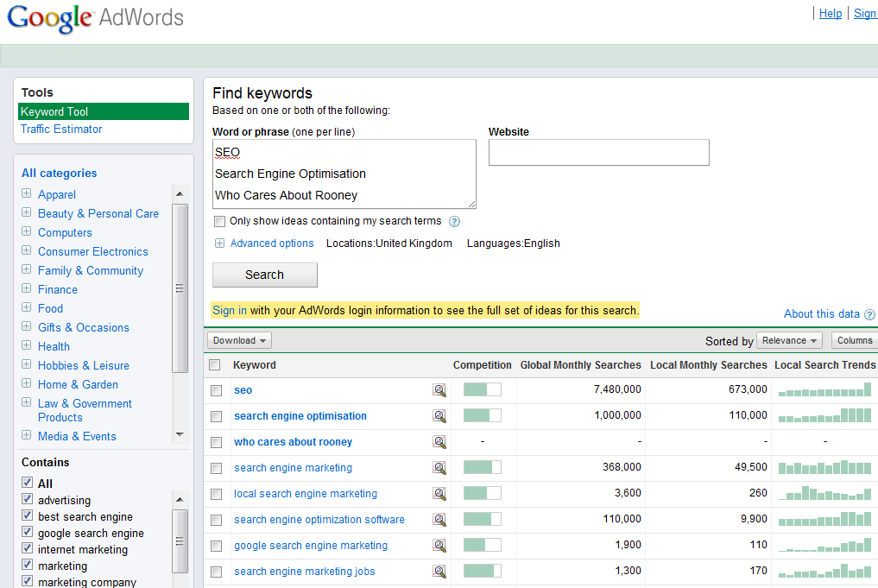Screen dimensions: 878x588
Task: Click magnifier icon in the seo row
Action: 439,390
